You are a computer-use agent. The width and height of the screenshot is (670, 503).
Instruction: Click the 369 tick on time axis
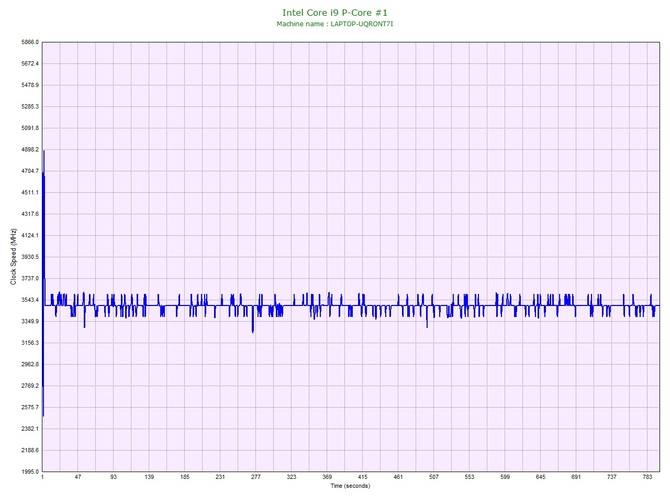pos(327,477)
